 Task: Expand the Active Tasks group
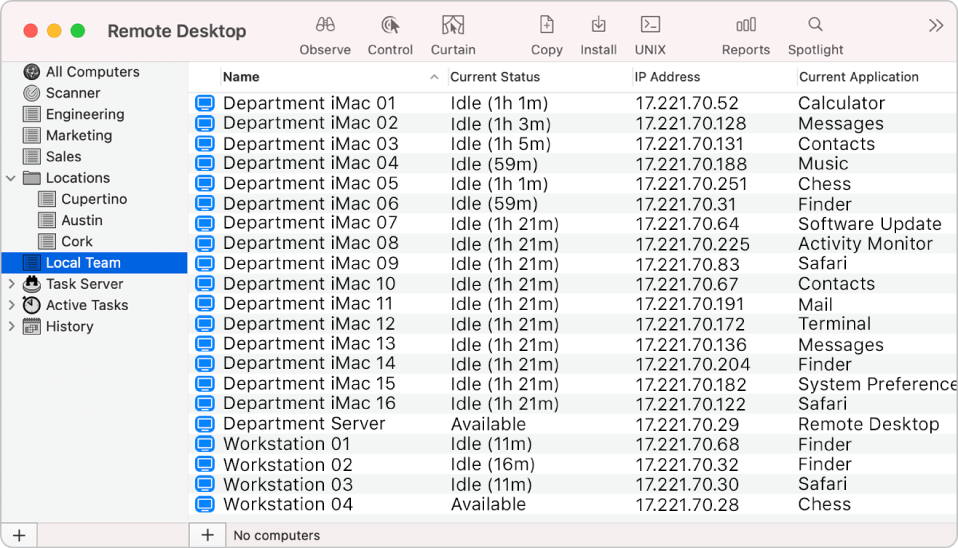[11, 305]
